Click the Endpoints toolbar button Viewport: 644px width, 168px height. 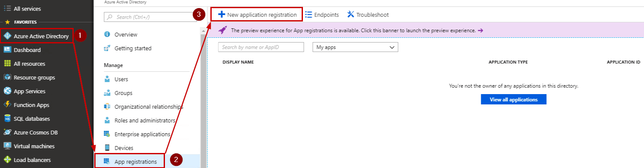322,15
